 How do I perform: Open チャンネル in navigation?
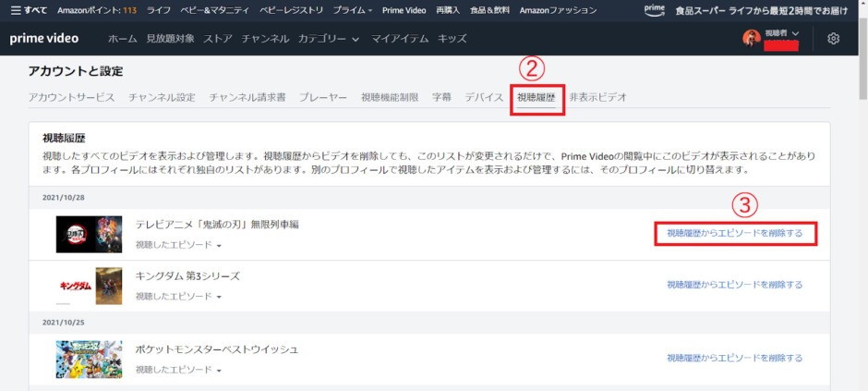tap(265, 39)
